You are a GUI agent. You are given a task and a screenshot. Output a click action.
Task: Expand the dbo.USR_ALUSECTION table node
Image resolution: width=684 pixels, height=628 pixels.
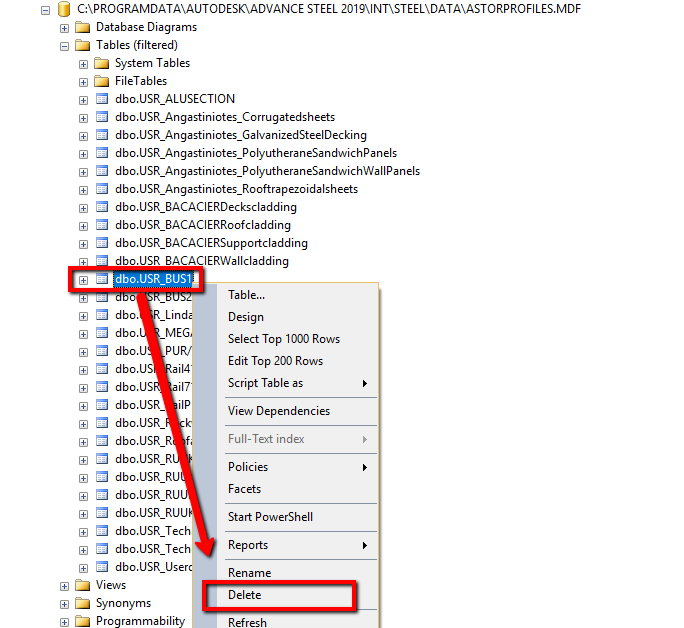coord(83,100)
